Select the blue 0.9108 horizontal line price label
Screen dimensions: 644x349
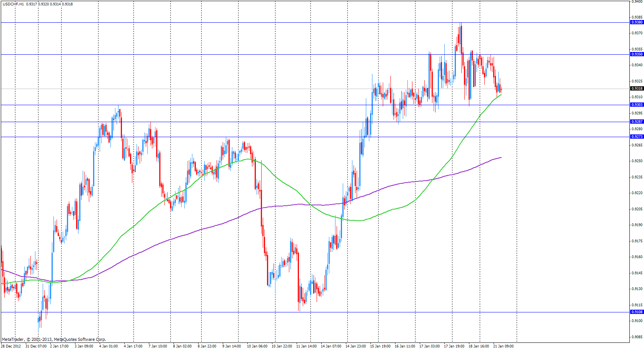(x=637, y=312)
